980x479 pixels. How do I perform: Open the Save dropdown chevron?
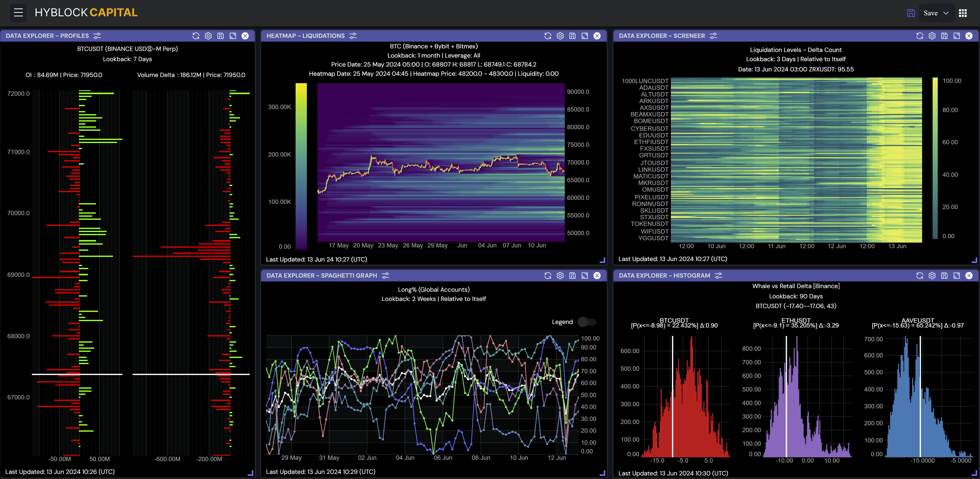coord(945,13)
